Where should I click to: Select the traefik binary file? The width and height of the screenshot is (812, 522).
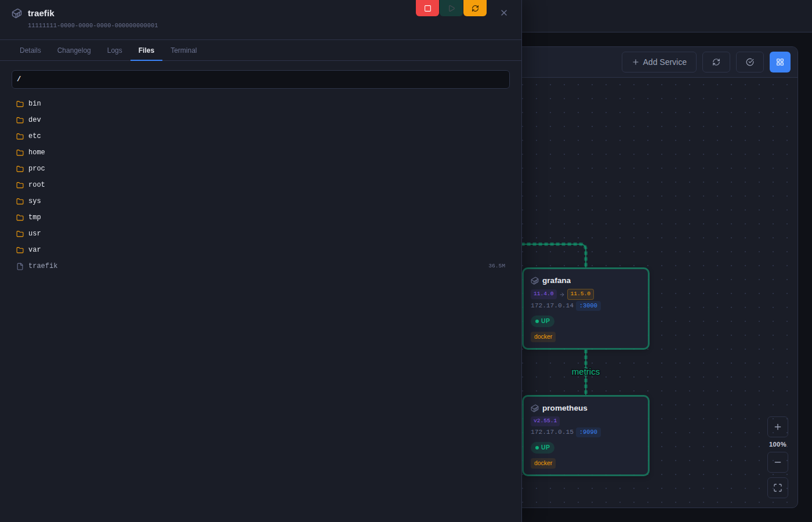coord(260,266)
